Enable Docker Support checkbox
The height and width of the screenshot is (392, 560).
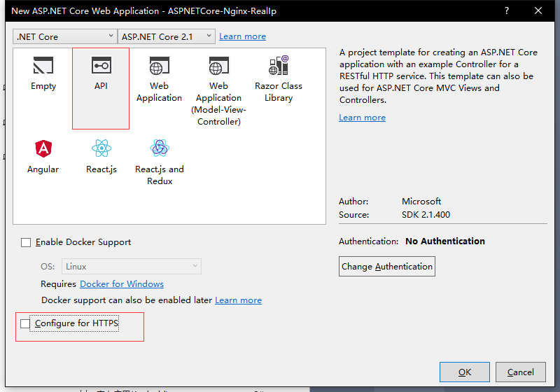click(26, 242)
